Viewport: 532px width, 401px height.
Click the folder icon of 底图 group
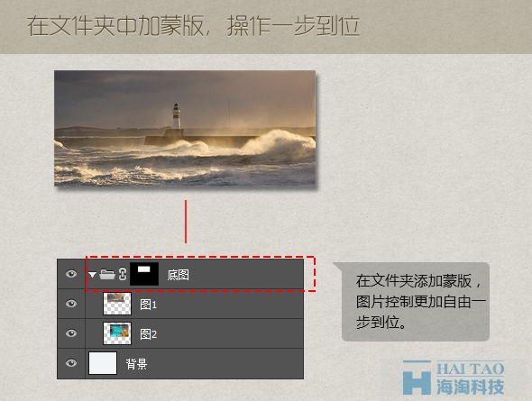click(x=107, y=274)
